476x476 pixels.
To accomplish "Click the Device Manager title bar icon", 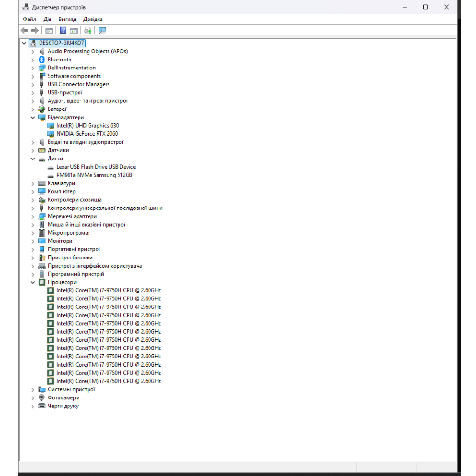I will coord(26,7).
